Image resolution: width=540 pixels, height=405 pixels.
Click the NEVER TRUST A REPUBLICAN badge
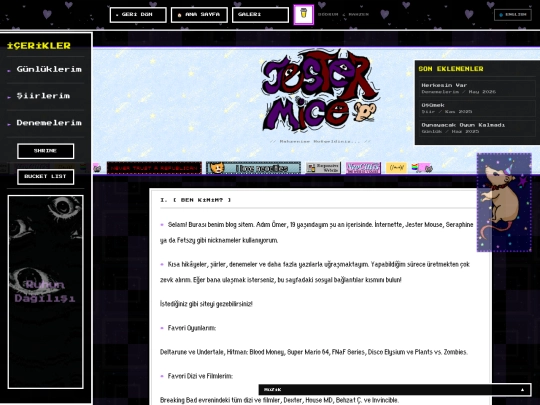click(154, 168)
